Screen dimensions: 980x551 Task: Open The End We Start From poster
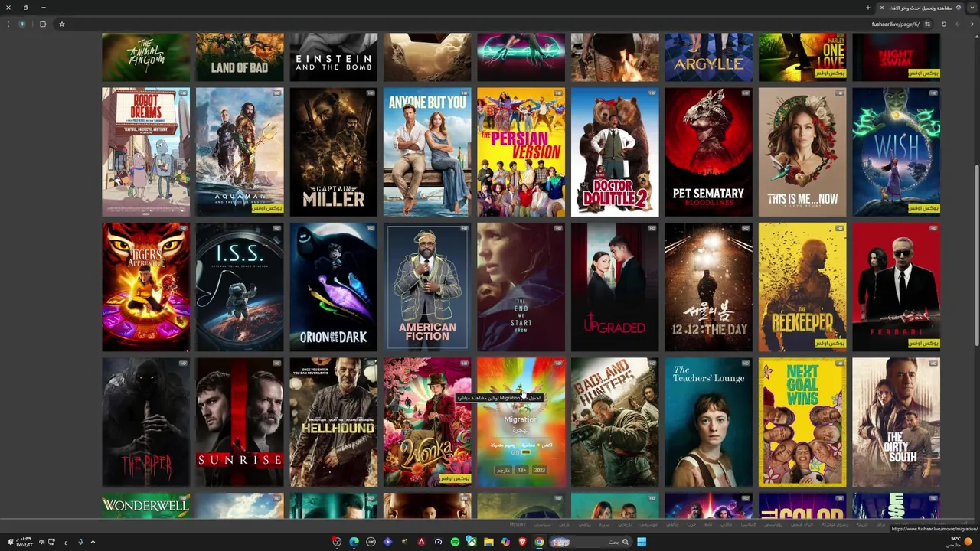tap(521, 287)
